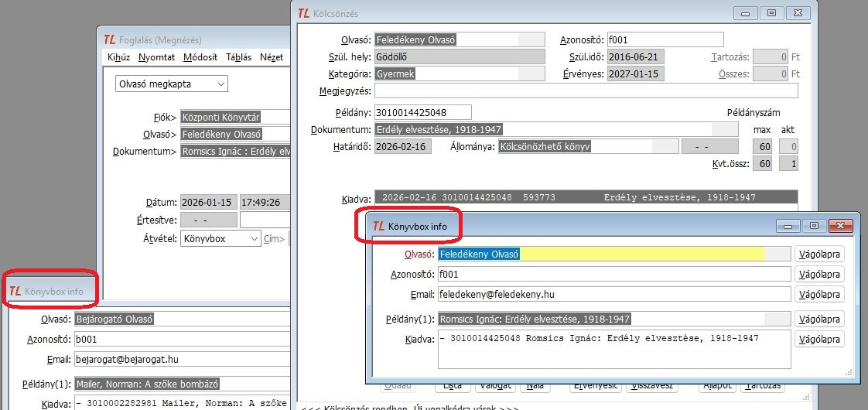Click TL icon of the foreground Könyvbox info window
Image resolution: width=868 pixels, height=410 pixels.
tap(378, 226)
